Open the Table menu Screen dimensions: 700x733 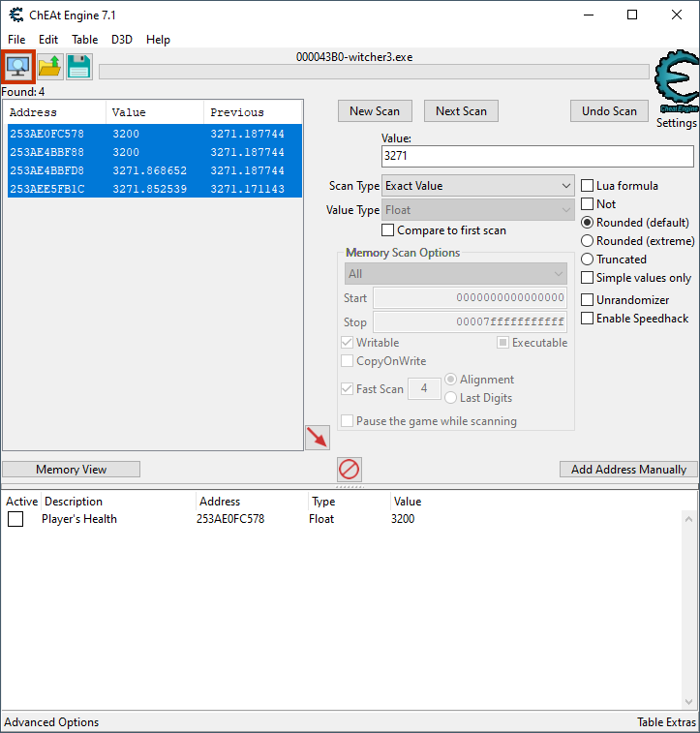[84, 40]
